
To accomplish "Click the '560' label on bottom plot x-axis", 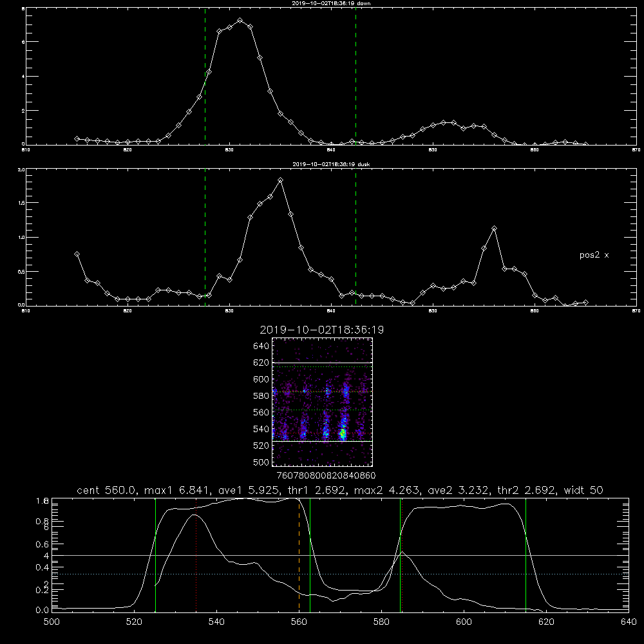I will click(x=299, y=622).
